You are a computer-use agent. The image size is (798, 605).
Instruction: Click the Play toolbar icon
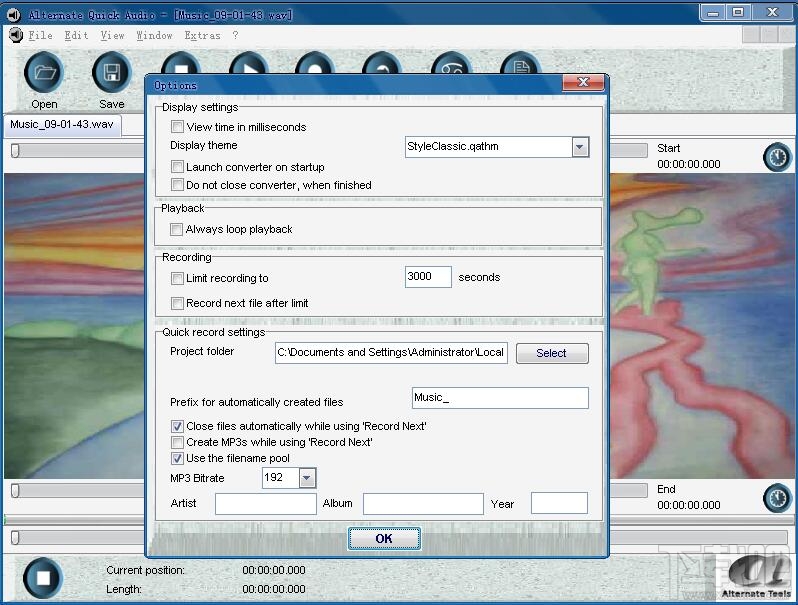[x=249, y=64]
